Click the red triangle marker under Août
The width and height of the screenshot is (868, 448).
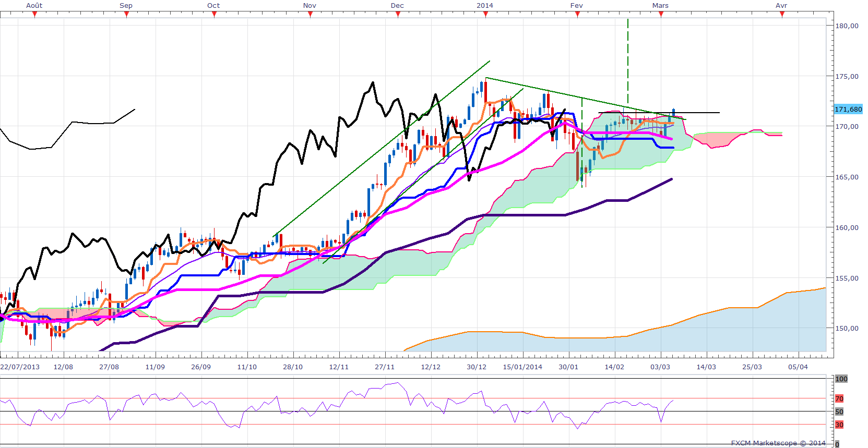click(x=35, y=15)
